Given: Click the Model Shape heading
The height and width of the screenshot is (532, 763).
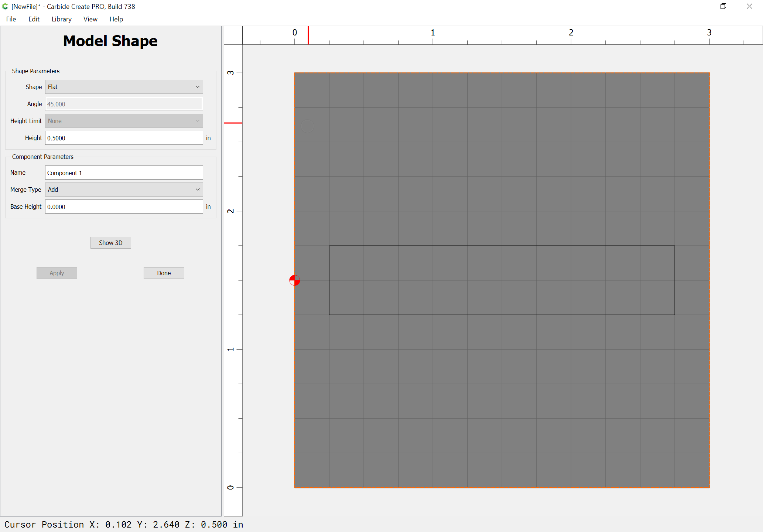Looking at the screenshot, I should point(110,41).
